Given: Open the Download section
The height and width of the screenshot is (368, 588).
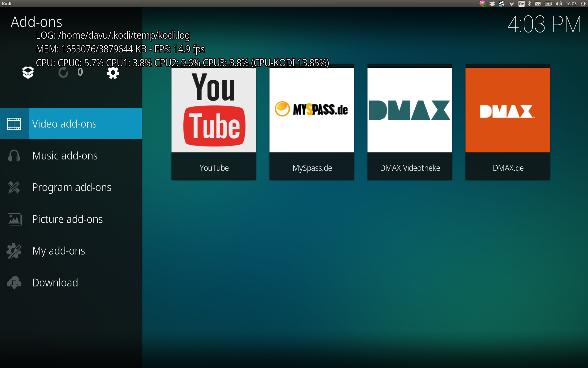Looking at the screenshot, I should click(x=71, y=282).
